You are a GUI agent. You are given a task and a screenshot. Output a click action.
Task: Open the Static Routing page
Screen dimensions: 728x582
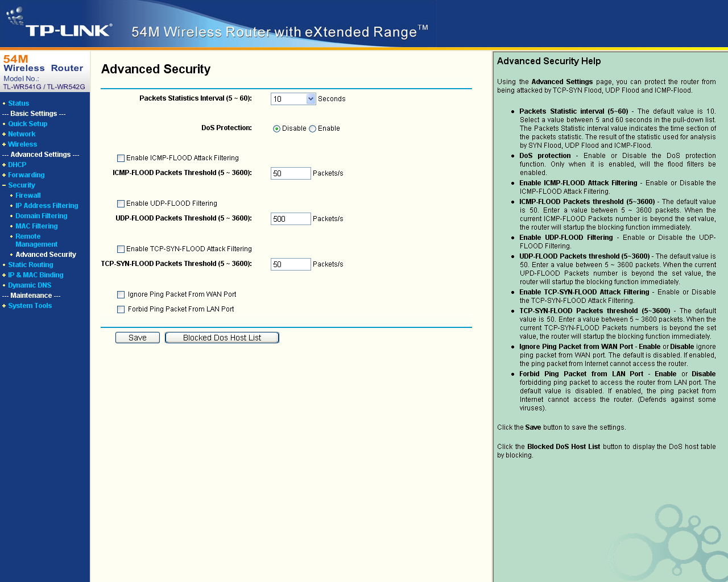pos(31,265)
